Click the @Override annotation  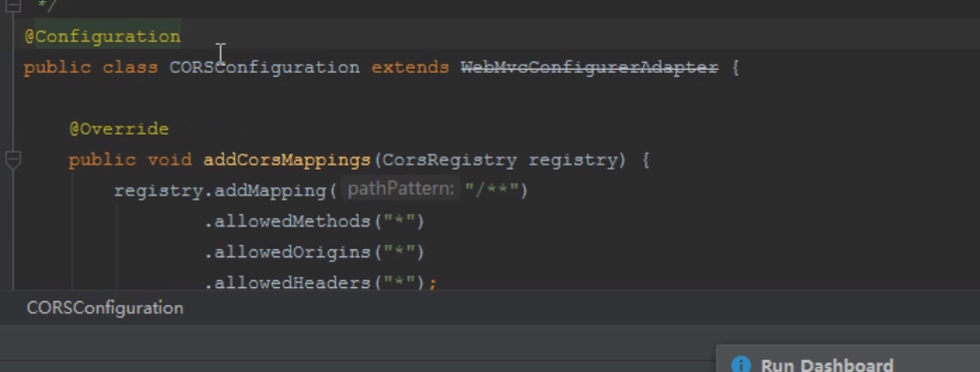(119, 129)
